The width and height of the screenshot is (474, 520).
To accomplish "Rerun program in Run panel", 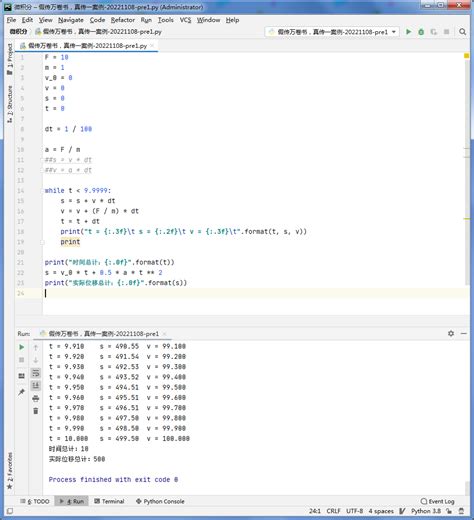I will click(x=22, y=347).
